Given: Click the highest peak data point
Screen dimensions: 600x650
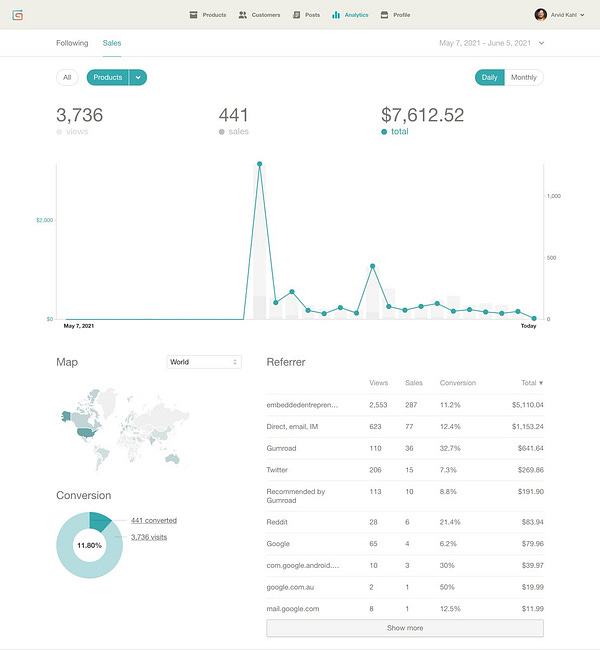Looking at the screenshot, I should [260, 164].
